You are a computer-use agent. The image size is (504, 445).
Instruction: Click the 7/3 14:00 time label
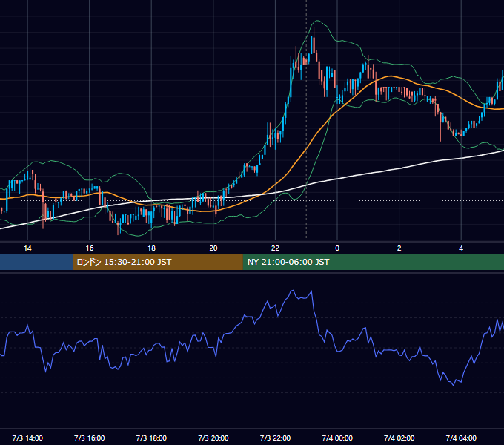[27, 438]
